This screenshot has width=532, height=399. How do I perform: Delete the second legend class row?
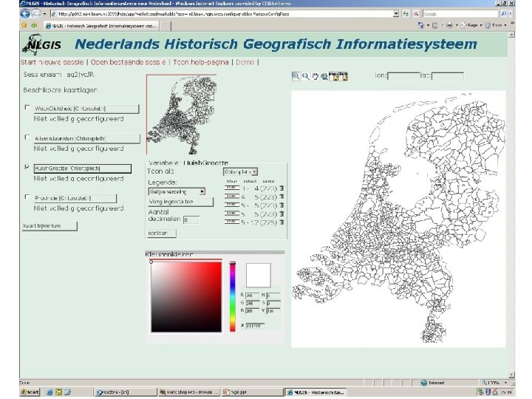click(282, 197)
